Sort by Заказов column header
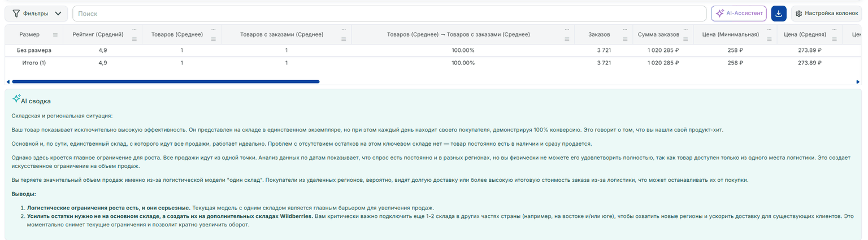This screenshot has width=868, height=240. pos(599,35)
